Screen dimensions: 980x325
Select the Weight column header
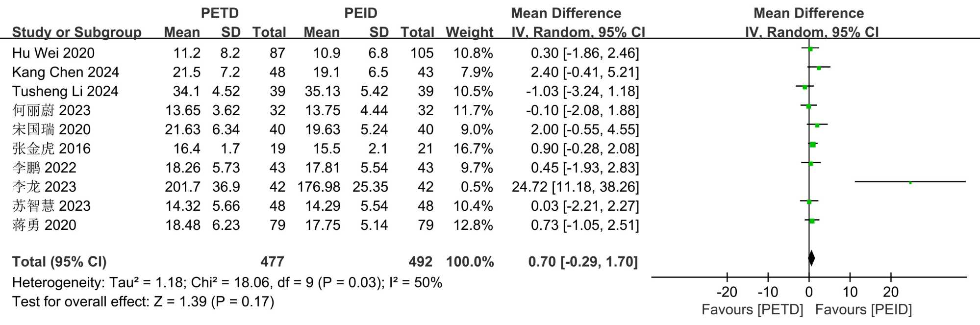469,32
